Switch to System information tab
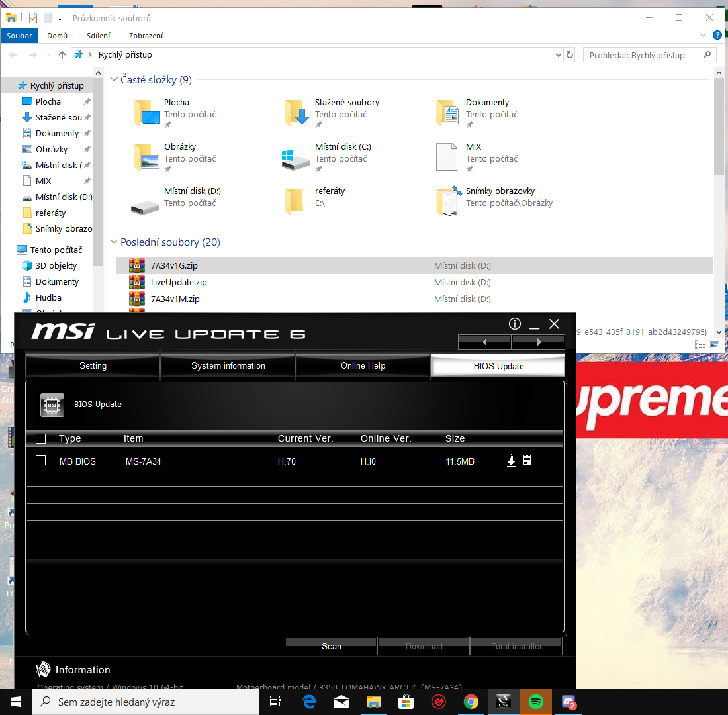 click(228, 366)
